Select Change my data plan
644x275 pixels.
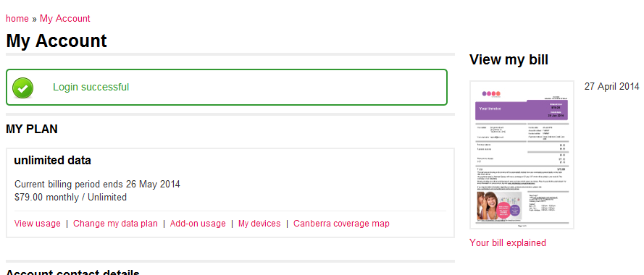115,224
